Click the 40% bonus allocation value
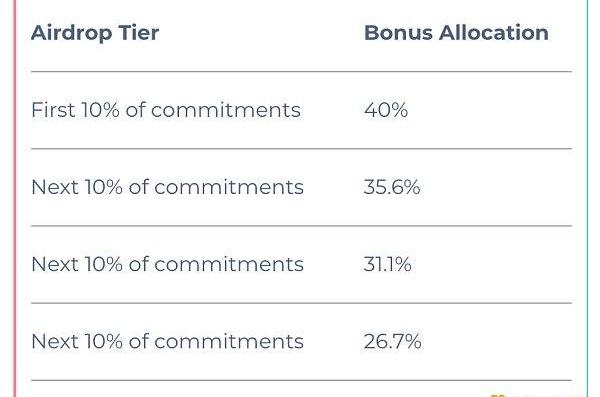600x397 pixels. pyautogui.click(x=386, y=110)
